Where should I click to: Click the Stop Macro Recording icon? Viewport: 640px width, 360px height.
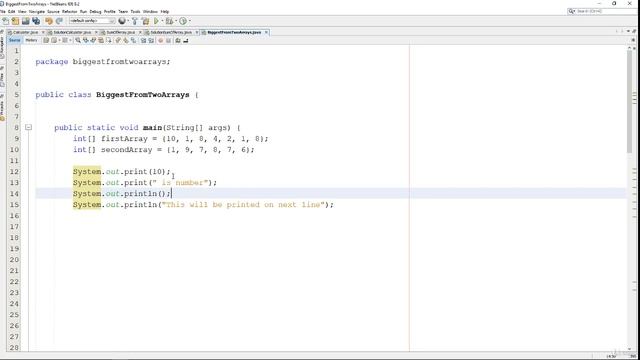(168, 40)
